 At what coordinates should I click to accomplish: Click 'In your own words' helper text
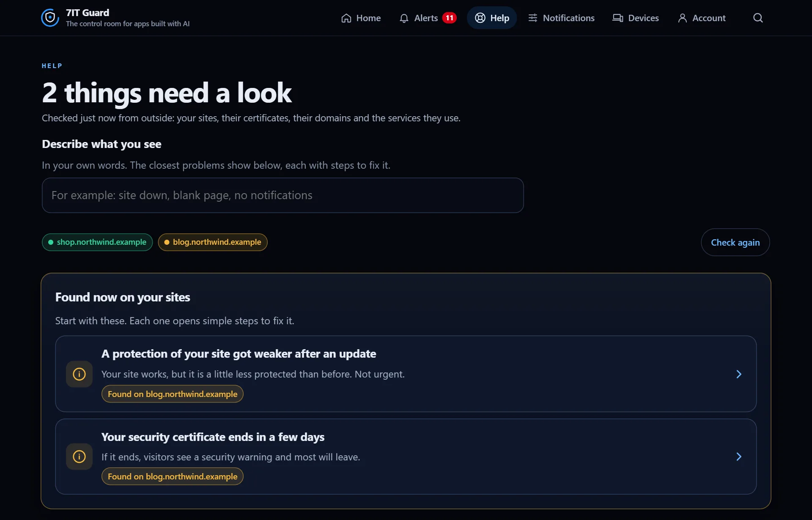[x=216, y=165]
